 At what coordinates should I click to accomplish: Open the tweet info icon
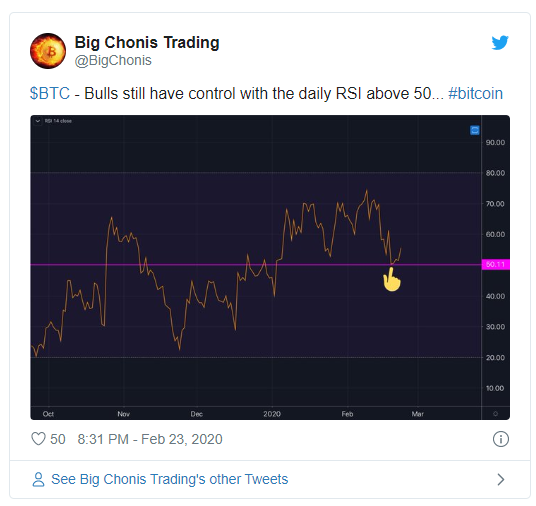[501, 439]
